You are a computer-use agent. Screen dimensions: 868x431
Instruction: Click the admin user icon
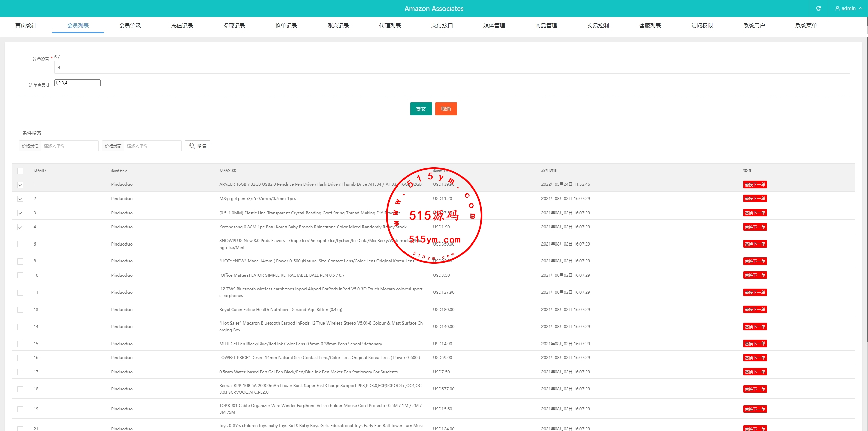point(837,8)
